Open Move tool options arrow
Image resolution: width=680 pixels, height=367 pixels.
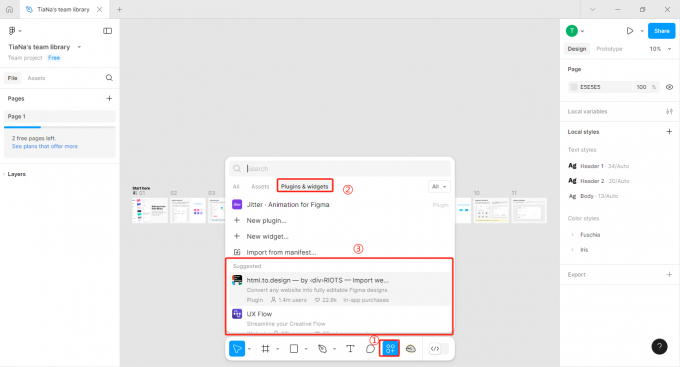(x=249, y=349)
